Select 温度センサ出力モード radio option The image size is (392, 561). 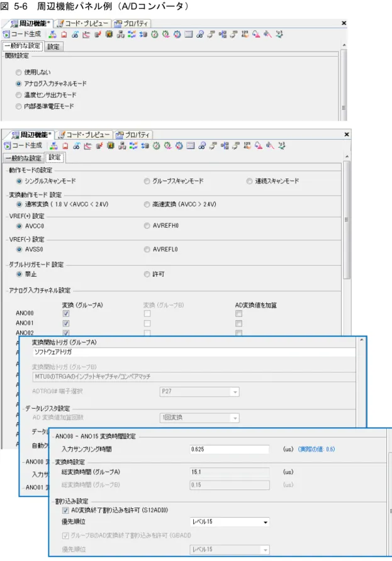point(19,95)
